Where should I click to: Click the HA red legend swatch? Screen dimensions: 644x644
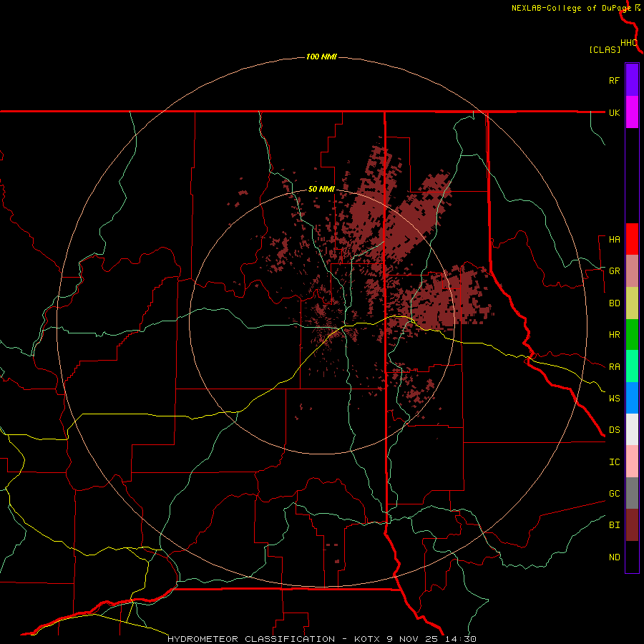[632, 239]
